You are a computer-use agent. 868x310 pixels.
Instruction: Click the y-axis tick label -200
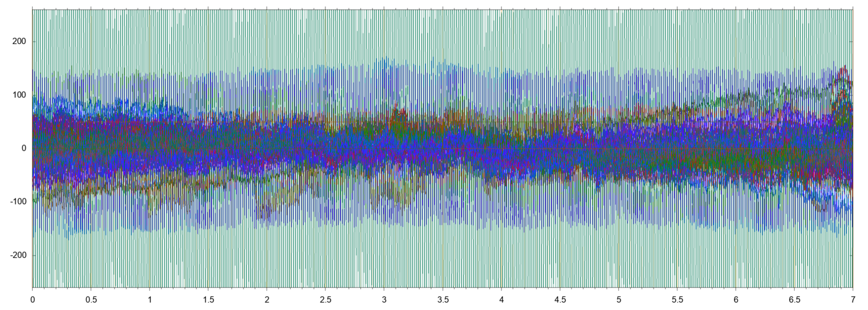(x=19, y=255)
